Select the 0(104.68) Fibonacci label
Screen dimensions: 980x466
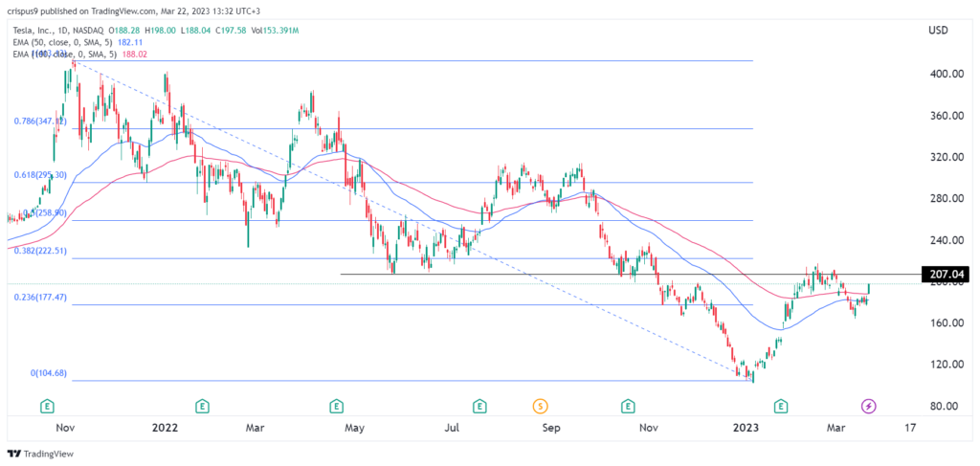[x=50, y=373]
